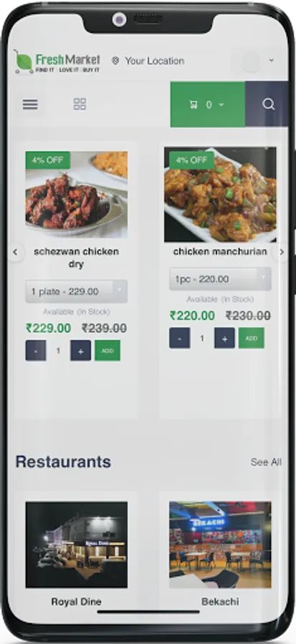Open See All restaurants link
The image size is (296, 644).
pos(266,462)
